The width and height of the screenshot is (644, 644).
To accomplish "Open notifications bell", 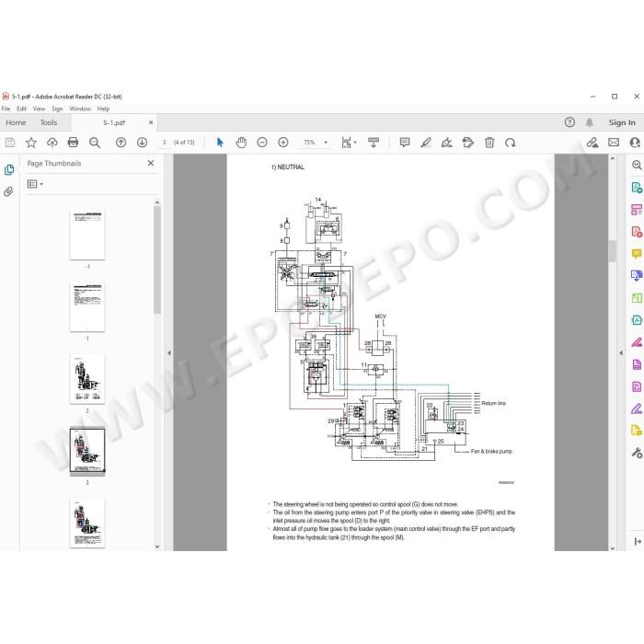I will [x=590, y=122].
